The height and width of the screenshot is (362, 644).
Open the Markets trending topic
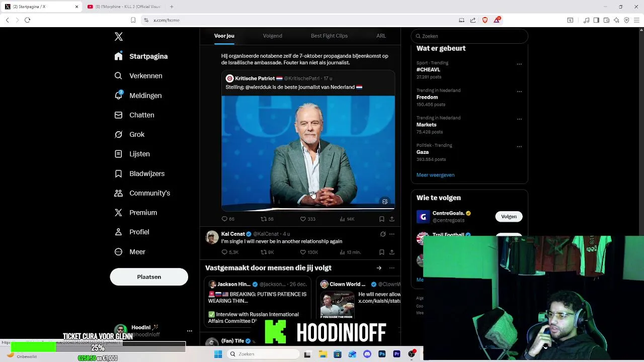(426, 125)
